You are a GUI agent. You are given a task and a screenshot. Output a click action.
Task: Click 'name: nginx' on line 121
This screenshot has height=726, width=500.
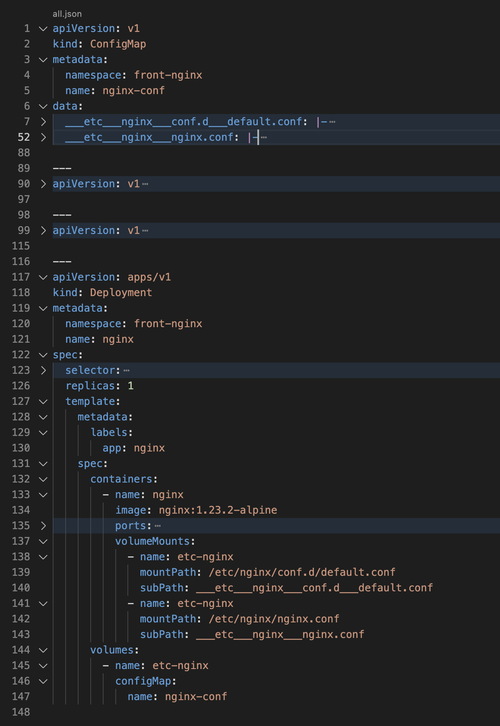tap(99, 339)
